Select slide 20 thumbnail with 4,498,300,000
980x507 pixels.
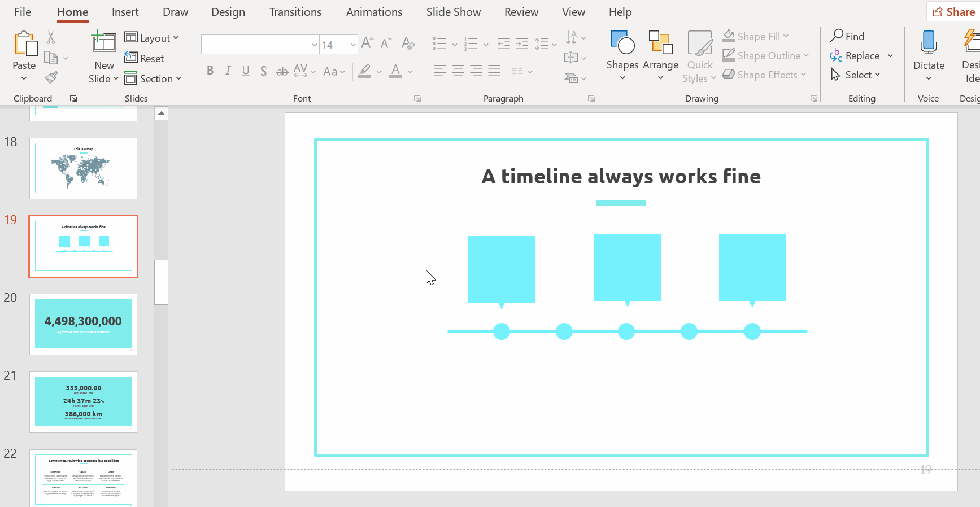tap(83, 324)
